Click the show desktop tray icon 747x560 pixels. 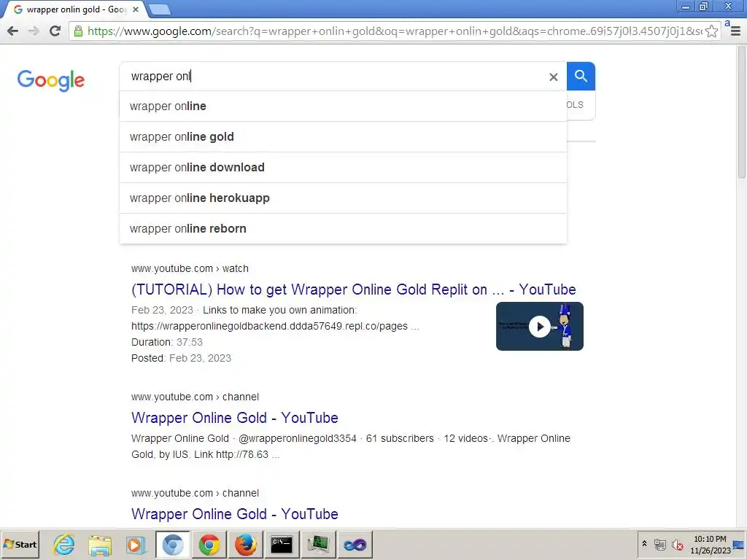pos(738,544)
